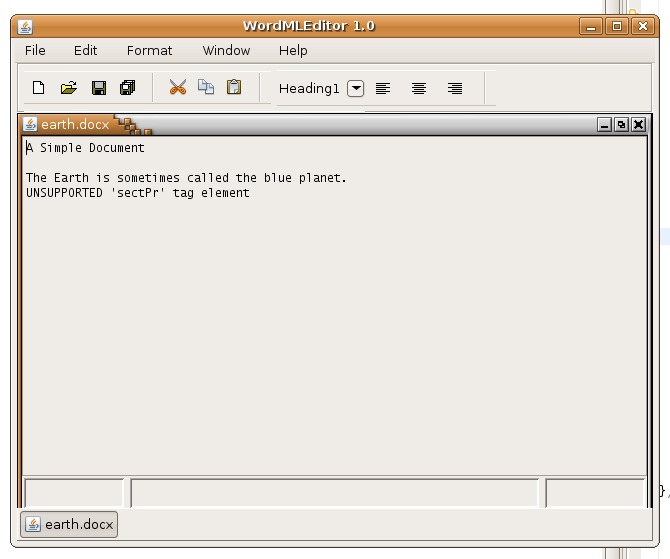Center-align the text
Viewport: 670px width, 559px height.
[x=419, y=89]
